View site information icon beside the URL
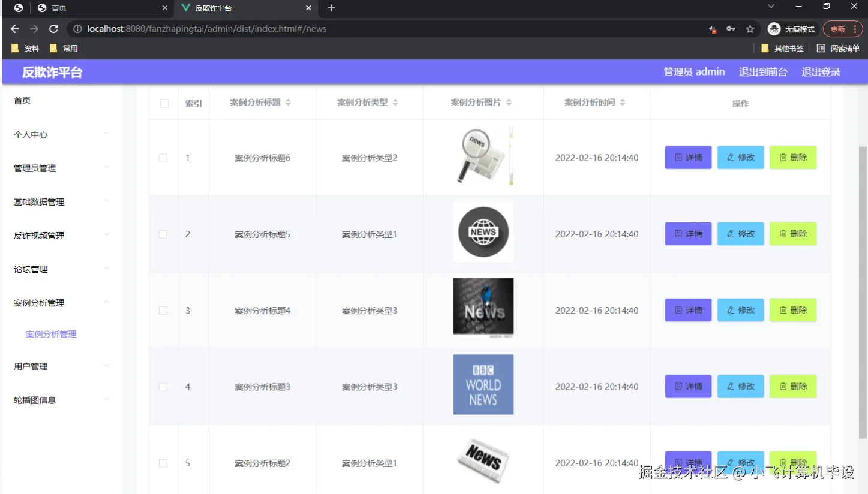The height and width of the screenshot is (494, 868). point(77,29)
